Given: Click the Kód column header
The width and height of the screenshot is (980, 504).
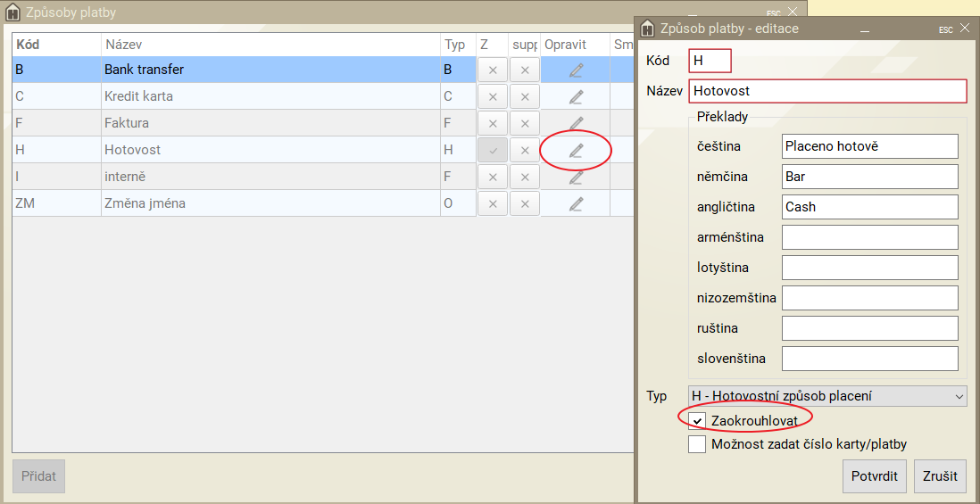Looking at the screenshot, I should pyautogui.click(x=55, y=45).
